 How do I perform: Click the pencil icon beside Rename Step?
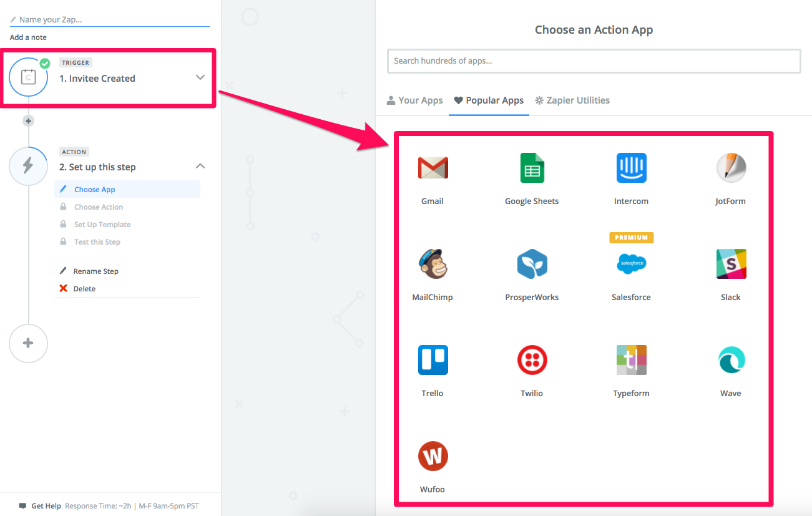tap(63, 271)
